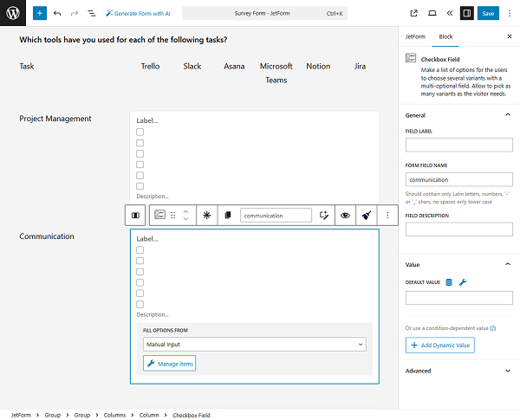The width and height of the screenshot is (520, 420).
Task: Close the settings sidebar
Action: 510,36
